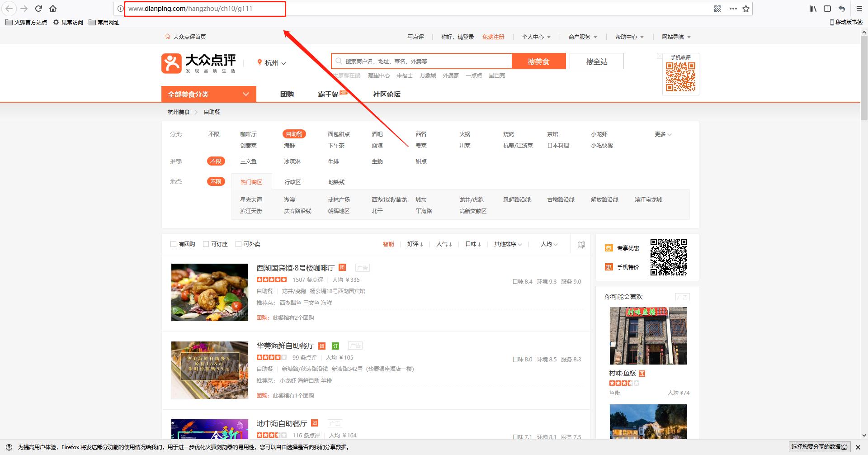Open 村味·鱼楼 photo thumbnail
868x455 pixels.
point(648,336)
